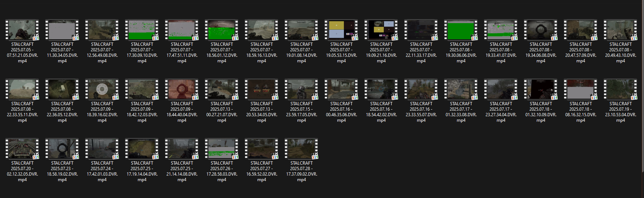The image size is (644, 198).
Task: Click file name text STALCRAFT 2025.07.08 - 22.33.55.11.DVR.mp4
Action: pyautogui.click(x=22, y=112)
